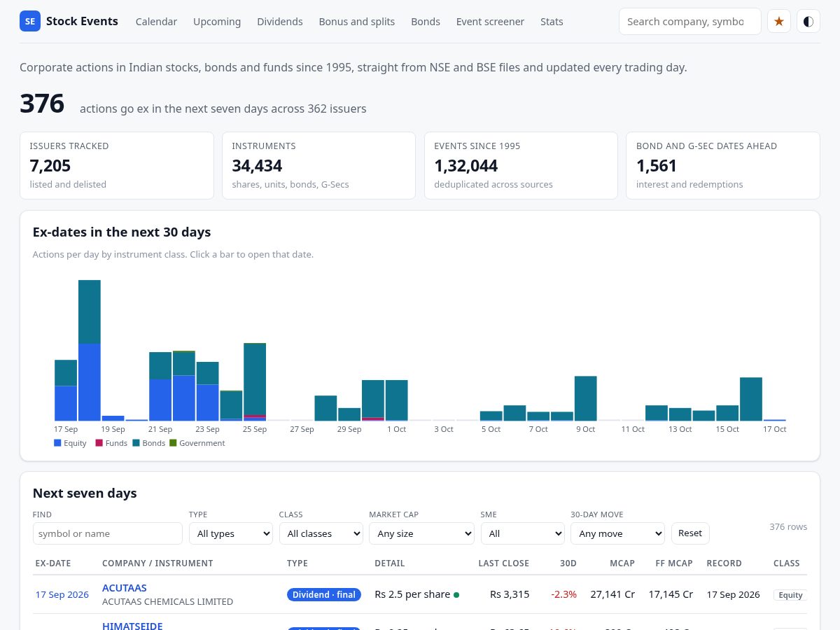
Task: Click the Bond and G-Sec Dates Ahead card
Action: tap(723, 166)
